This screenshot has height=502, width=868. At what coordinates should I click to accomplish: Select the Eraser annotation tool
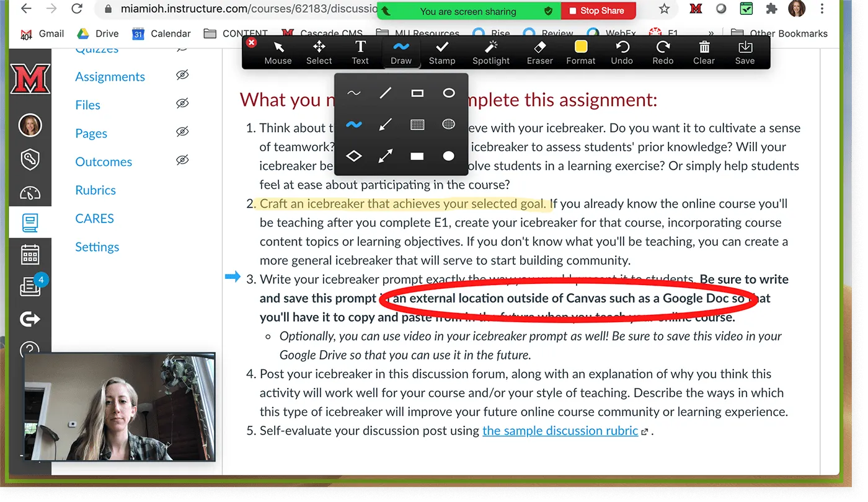coord(539,52)
